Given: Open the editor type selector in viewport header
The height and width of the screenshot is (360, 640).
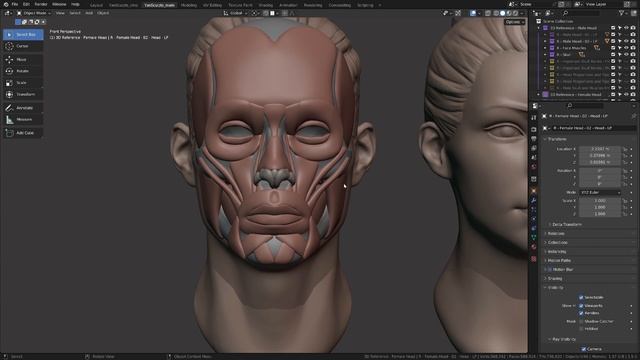Looking at the screenshot, I should [8, 13].
